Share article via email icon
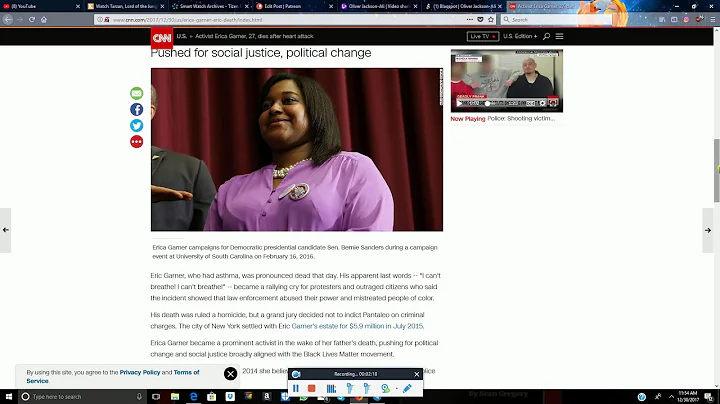720x404 pixels. (x=136, y=93)
